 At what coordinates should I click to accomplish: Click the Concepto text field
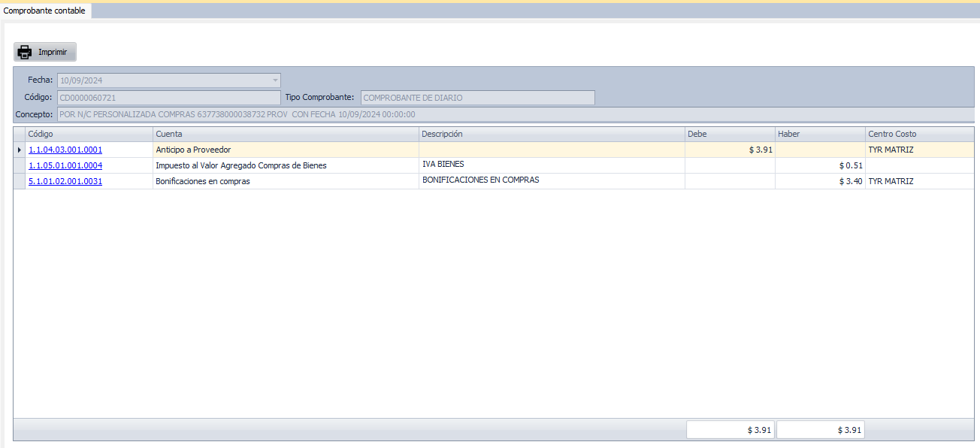tap(515, 114)
